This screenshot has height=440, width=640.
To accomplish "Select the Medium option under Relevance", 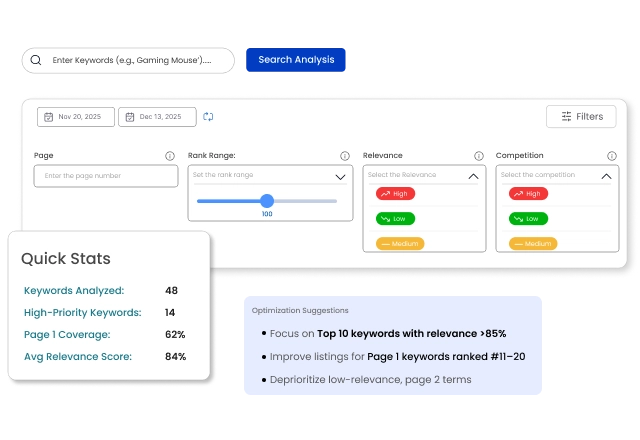I will (x=400, y=243).
